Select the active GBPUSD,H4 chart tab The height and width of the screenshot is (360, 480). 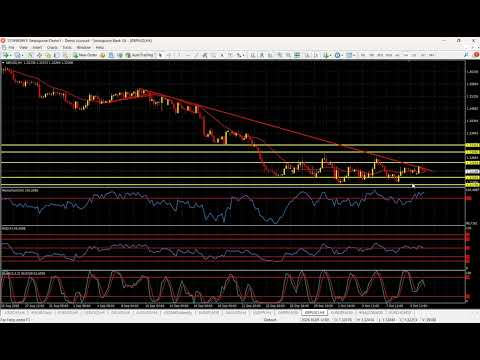[315, 313]
